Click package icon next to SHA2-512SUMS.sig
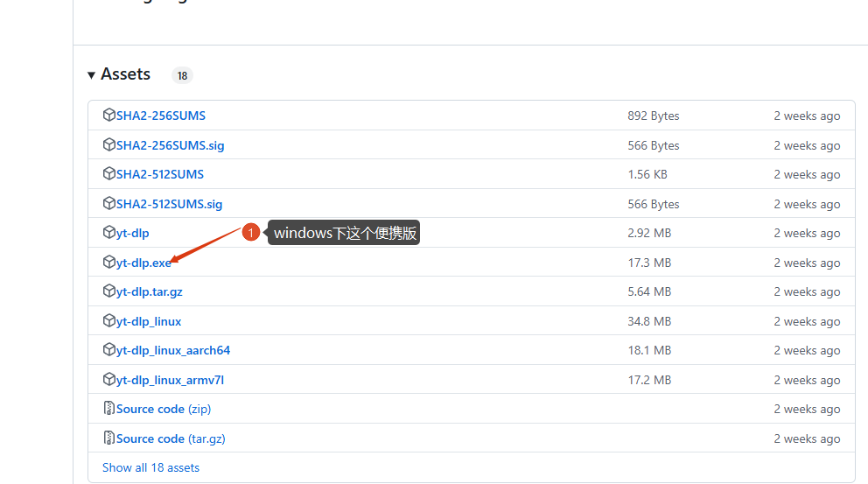The width and height of the screenshot is (868, 484). pos(109,204)
